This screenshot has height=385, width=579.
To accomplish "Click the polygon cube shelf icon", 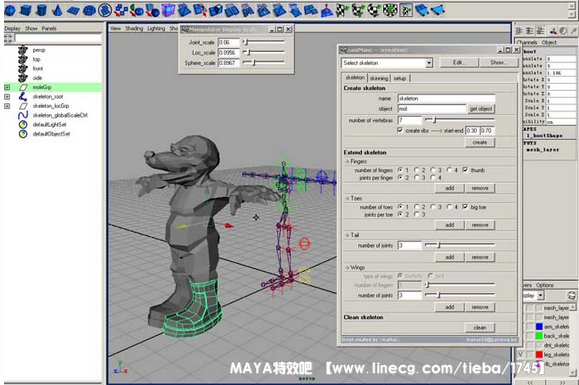I will point(25,10).
